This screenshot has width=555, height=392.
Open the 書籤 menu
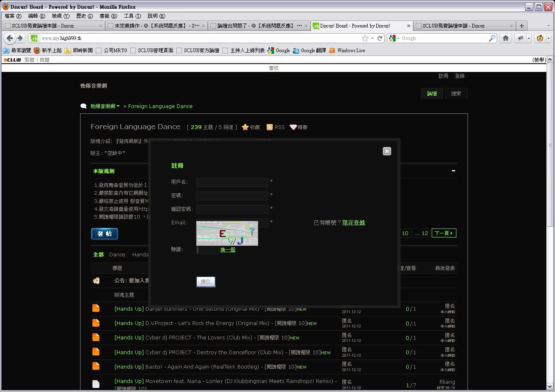tap(108, 16)
